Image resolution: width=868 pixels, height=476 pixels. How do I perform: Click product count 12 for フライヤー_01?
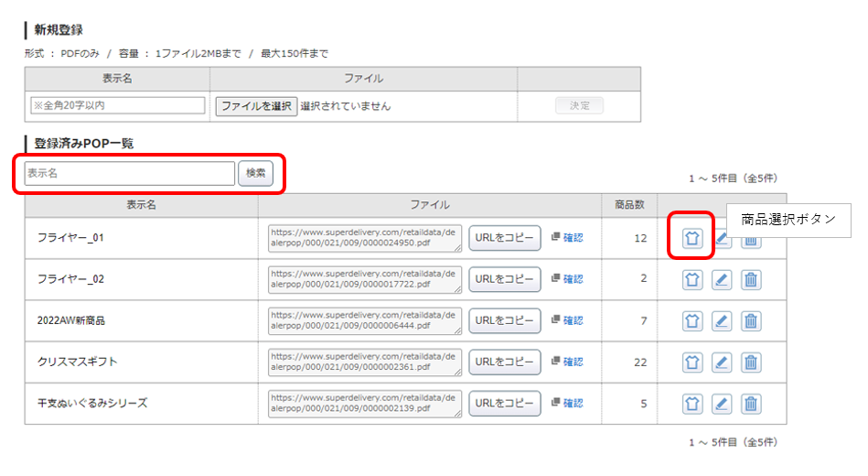640,238
